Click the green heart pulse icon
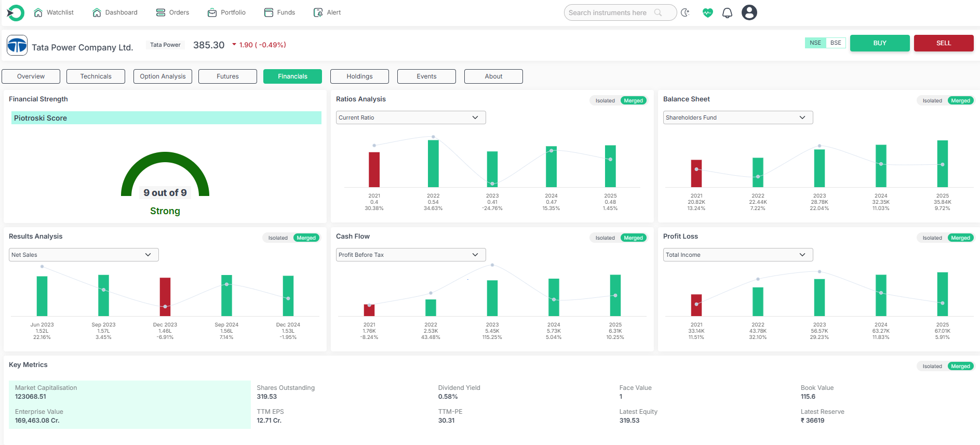The width and height of the screenshot is (980, 445). click(707, 12)
